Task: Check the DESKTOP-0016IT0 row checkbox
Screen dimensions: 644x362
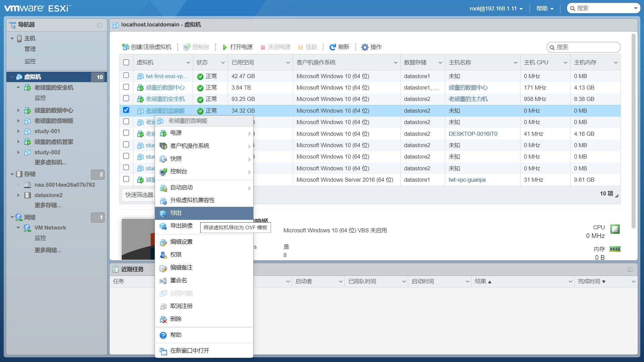Action: click(x=126, y=133)
